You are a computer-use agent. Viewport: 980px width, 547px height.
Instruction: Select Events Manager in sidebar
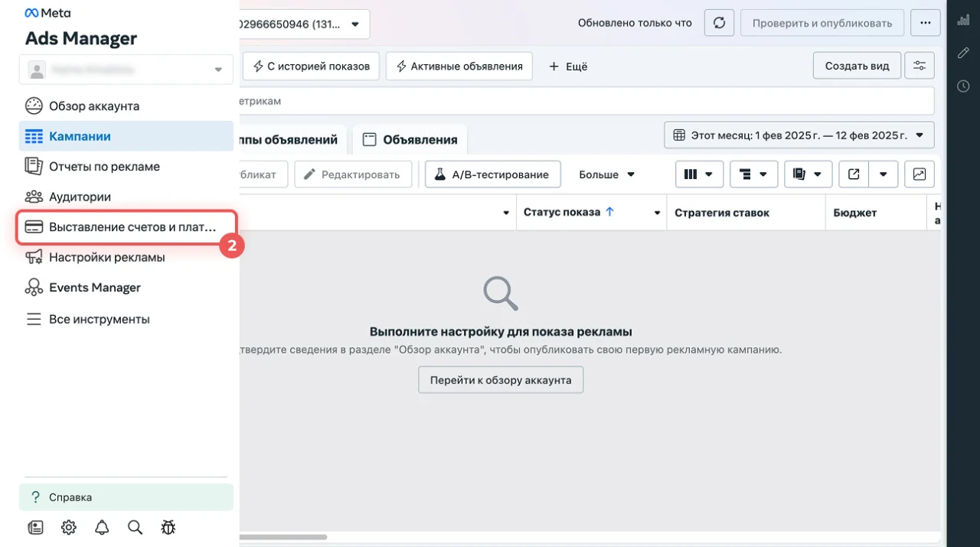click(94, 288)
